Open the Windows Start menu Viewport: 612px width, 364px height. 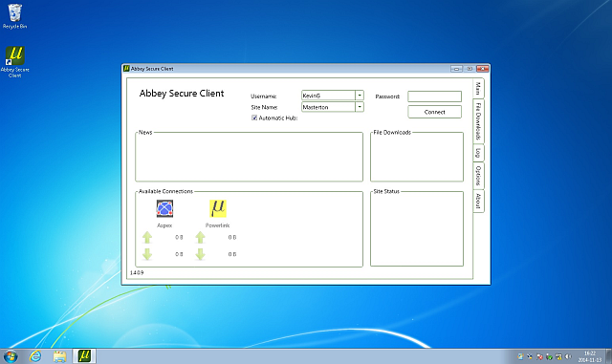click(x=11, y=356)
